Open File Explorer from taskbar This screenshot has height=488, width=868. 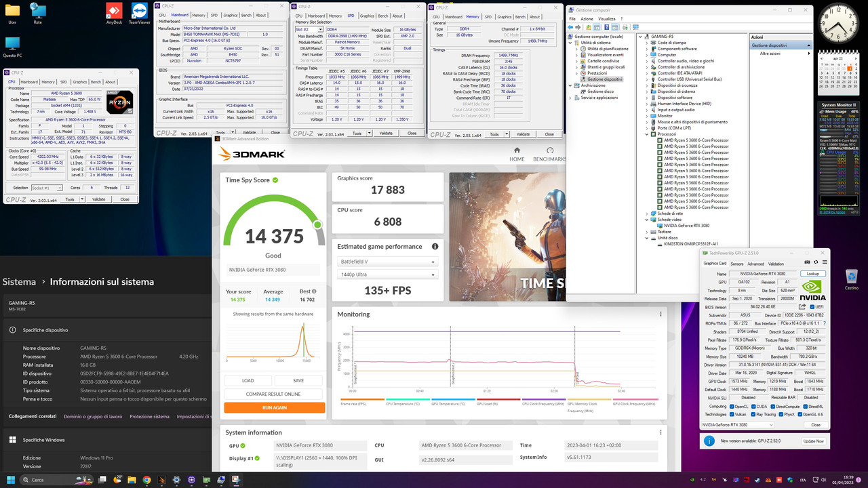132,480
